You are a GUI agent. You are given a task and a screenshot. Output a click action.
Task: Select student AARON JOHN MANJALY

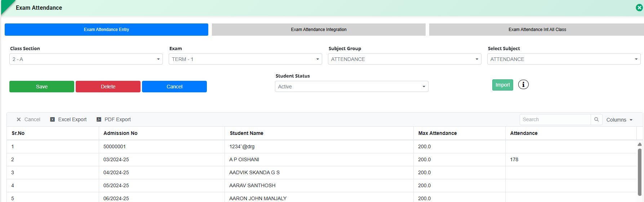coord(258,198)
